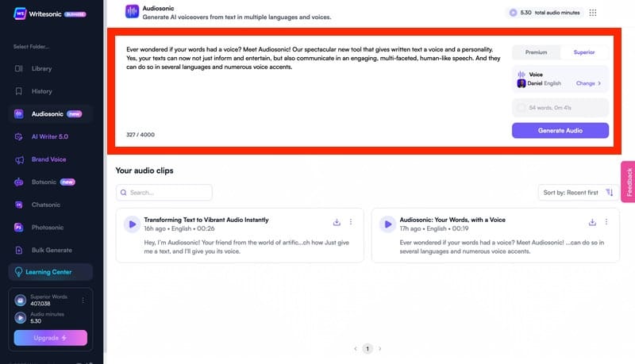Click the Chatsonic icon

point(18,205)
